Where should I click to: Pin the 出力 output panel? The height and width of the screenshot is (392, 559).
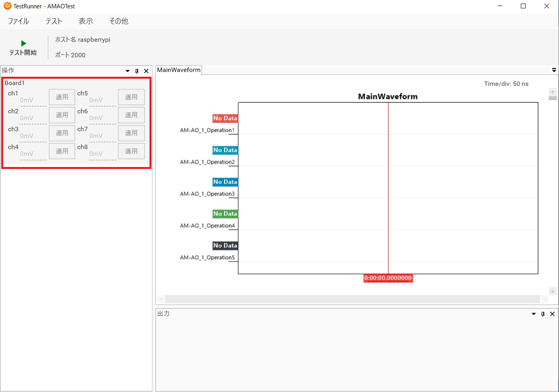543,314
